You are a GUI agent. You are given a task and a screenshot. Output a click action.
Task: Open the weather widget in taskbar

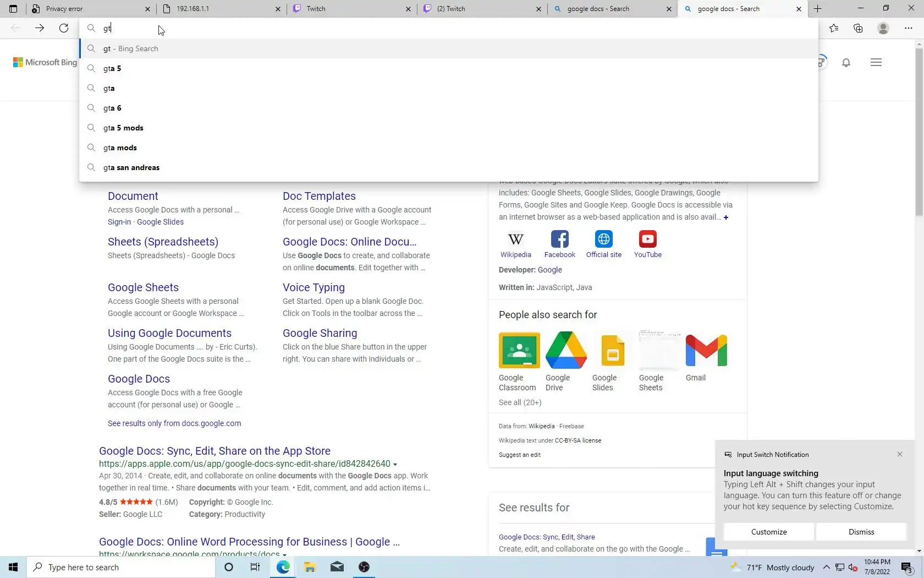(x=772, y=568)
